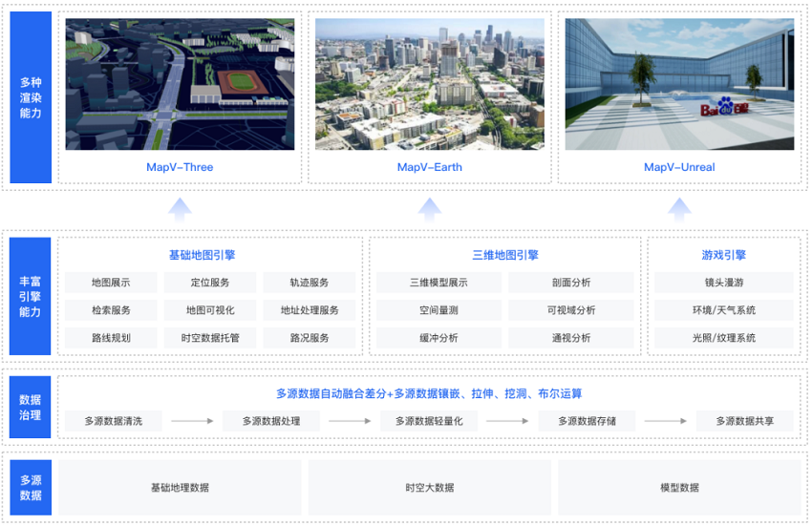Select the 路线规划 cell

[111, 338]
